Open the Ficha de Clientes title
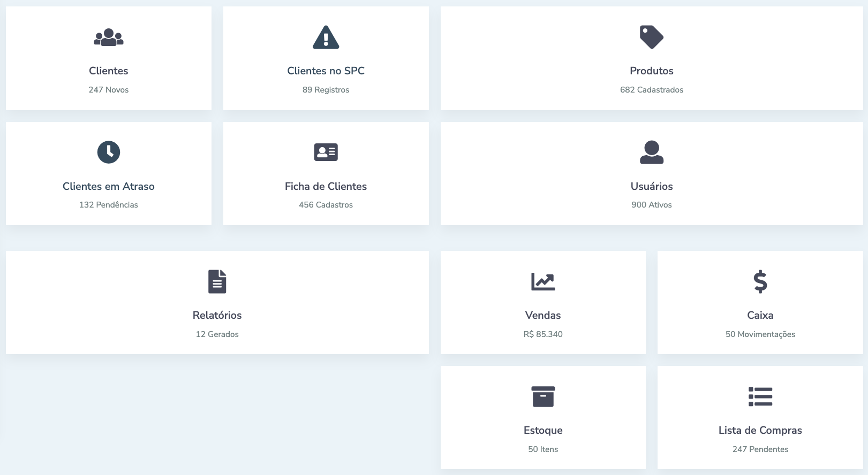The height and width of the screenshot is (475, 868). pos(326,186)
